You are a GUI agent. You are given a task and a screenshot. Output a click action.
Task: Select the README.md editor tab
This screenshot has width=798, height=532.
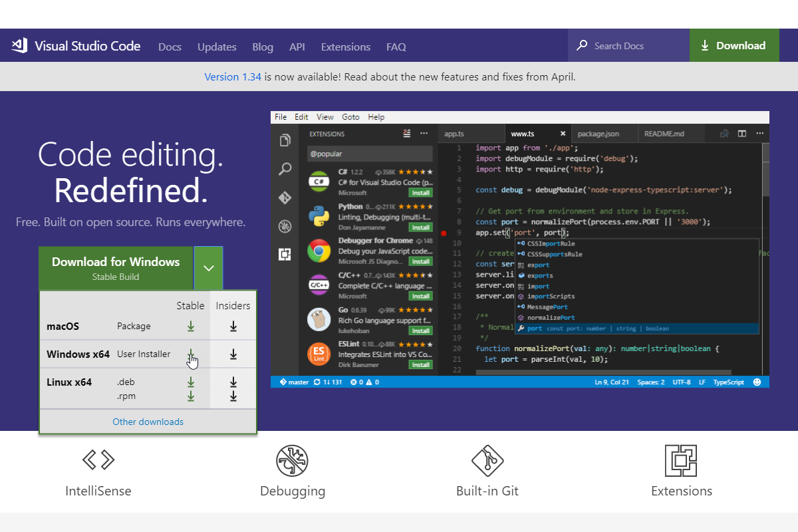[x=671, y=134]
